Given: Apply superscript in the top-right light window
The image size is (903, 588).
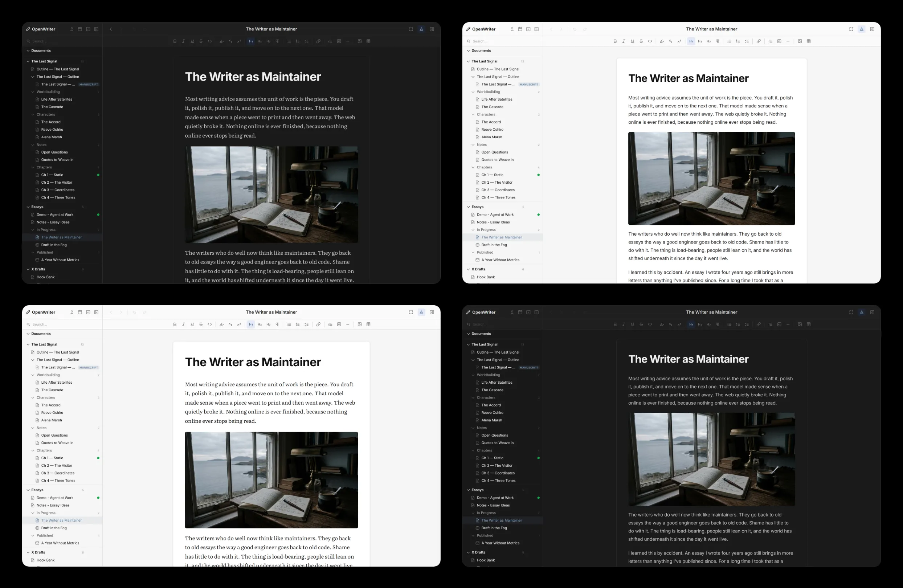Looking at the screenshot, I should tap(679, 41).
